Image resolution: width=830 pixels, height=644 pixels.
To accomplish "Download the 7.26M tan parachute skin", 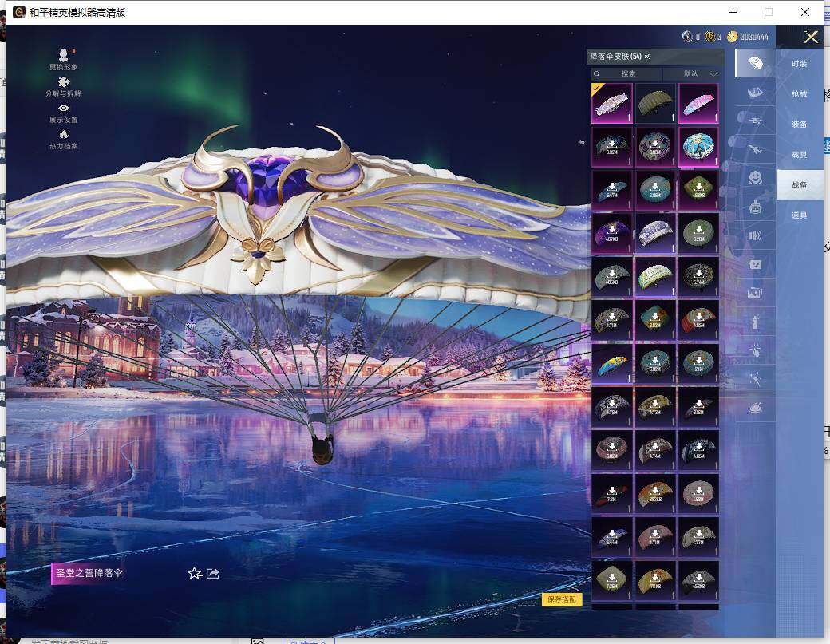I will [x=612, y=580].
